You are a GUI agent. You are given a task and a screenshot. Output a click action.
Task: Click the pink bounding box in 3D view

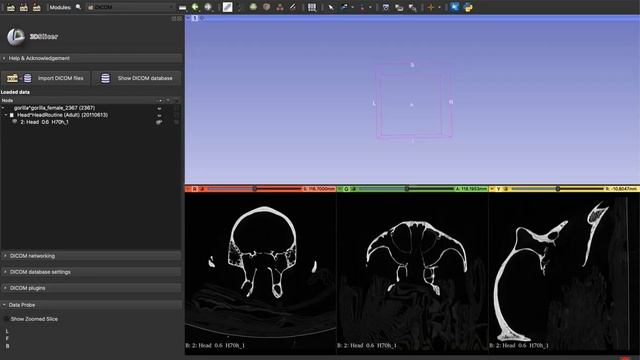(x=413, y=101)
